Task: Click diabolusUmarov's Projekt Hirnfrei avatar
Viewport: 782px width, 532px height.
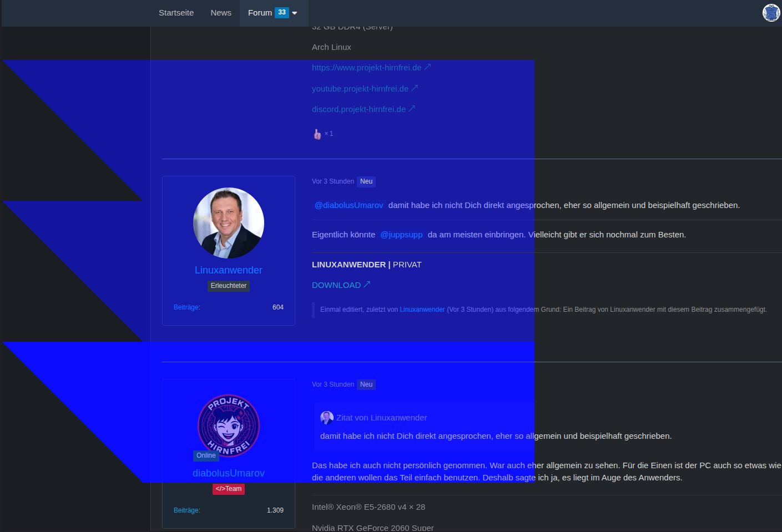Action: (x=229, y=425)
